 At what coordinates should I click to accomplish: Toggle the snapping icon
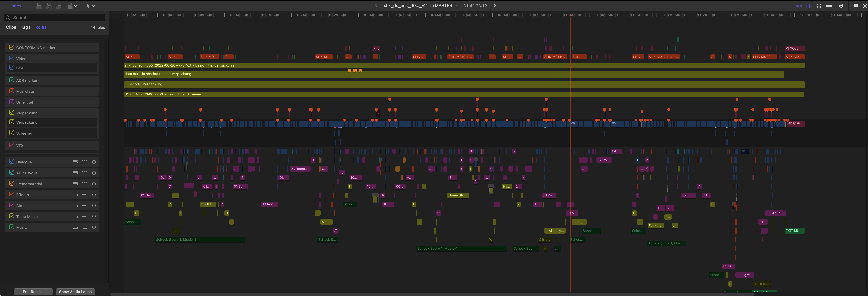coord(829,6)
